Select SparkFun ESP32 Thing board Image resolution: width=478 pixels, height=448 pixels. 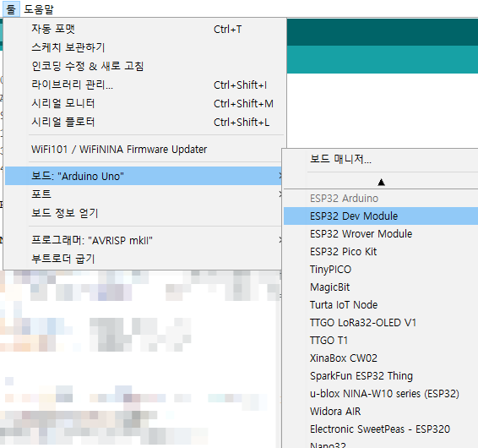click(381, 375)
